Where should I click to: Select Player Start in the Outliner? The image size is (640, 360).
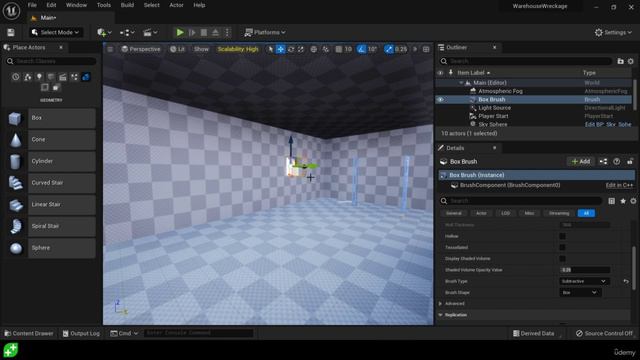point(493,116)
